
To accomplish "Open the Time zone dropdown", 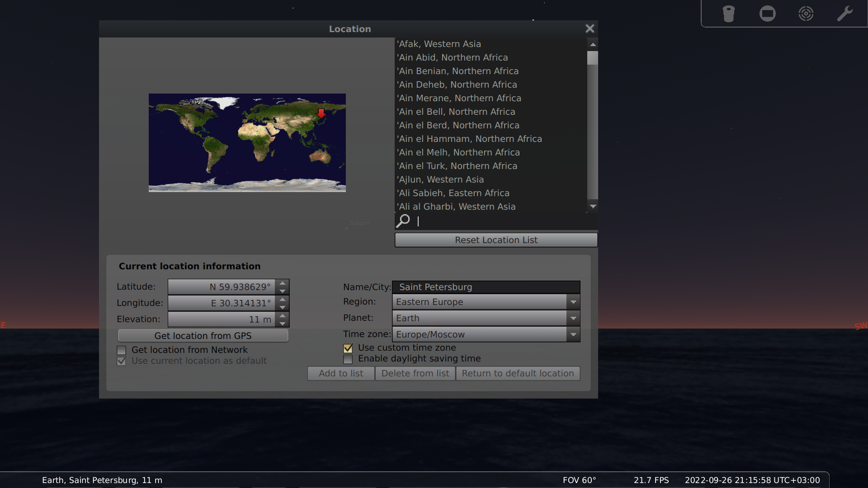I will click(x=573, y=334).
